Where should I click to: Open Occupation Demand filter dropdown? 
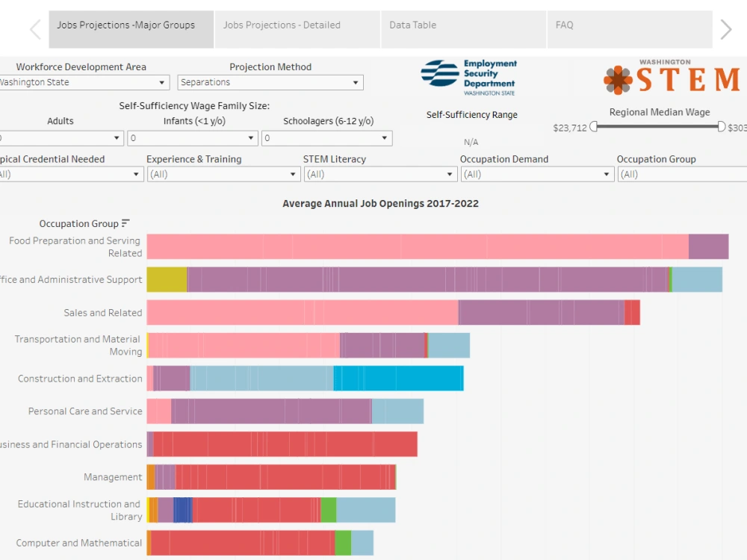click(537, 174)
